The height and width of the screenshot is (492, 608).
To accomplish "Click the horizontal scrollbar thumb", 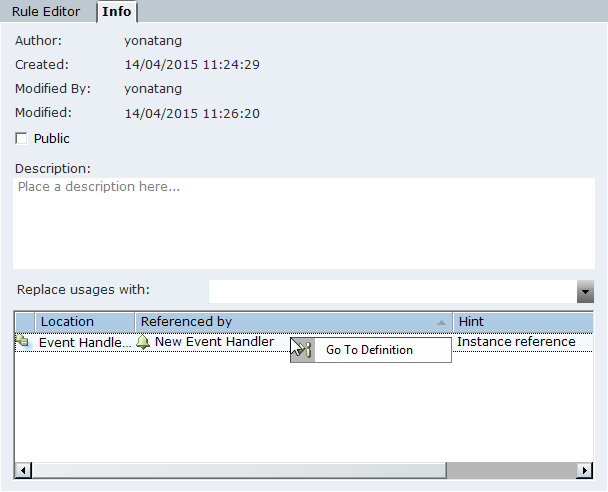I will coord(238,470).
